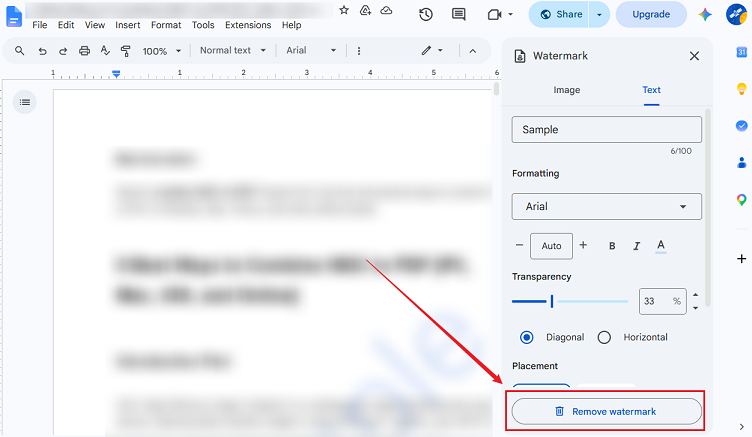Screen dimensions: 752x437
Task: Open the Format menu
Action: (x=166, y=25)
